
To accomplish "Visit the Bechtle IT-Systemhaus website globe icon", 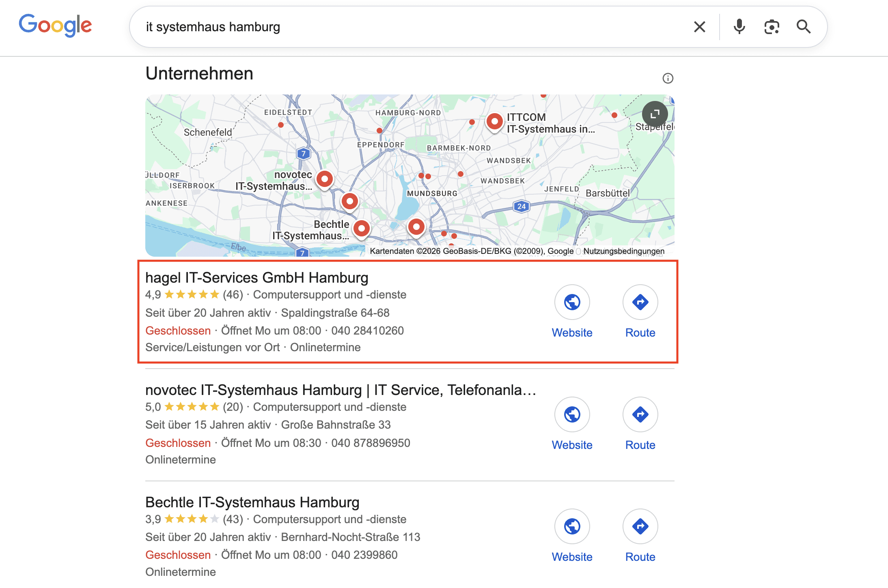I will (572, 526).
